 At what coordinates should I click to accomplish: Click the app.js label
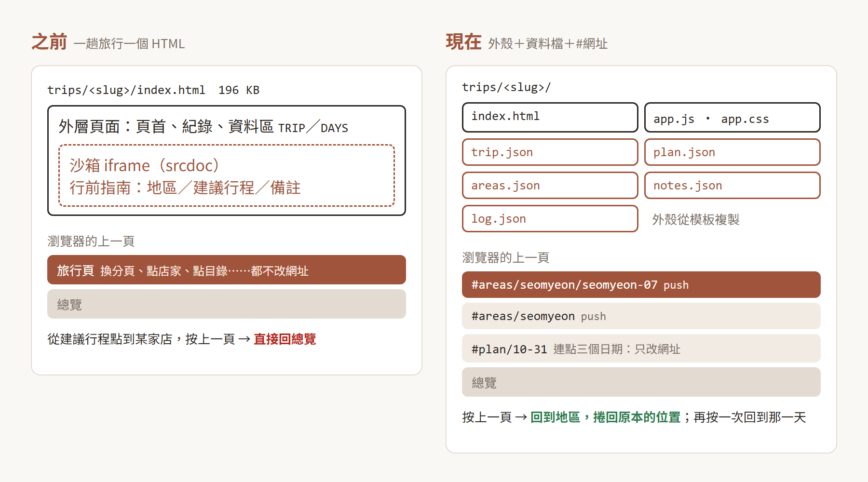674,119
